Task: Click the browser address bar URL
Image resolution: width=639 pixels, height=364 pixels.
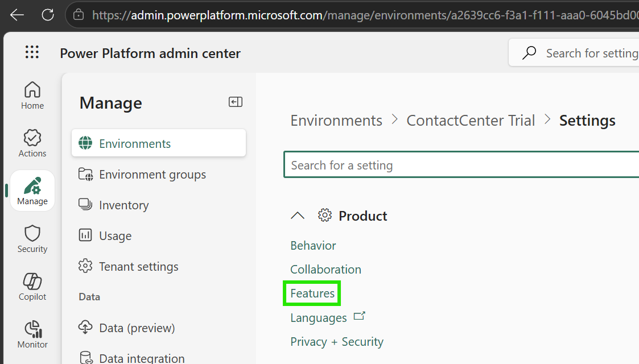Action: click(365, 15)
